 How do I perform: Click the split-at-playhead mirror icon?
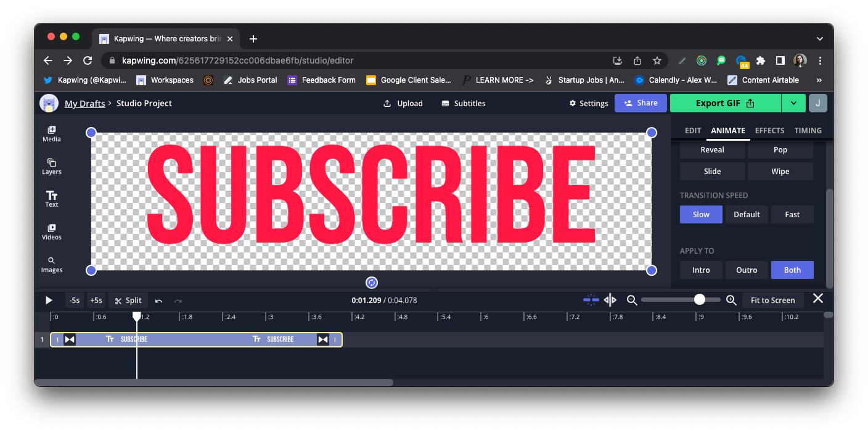(610, 300)
